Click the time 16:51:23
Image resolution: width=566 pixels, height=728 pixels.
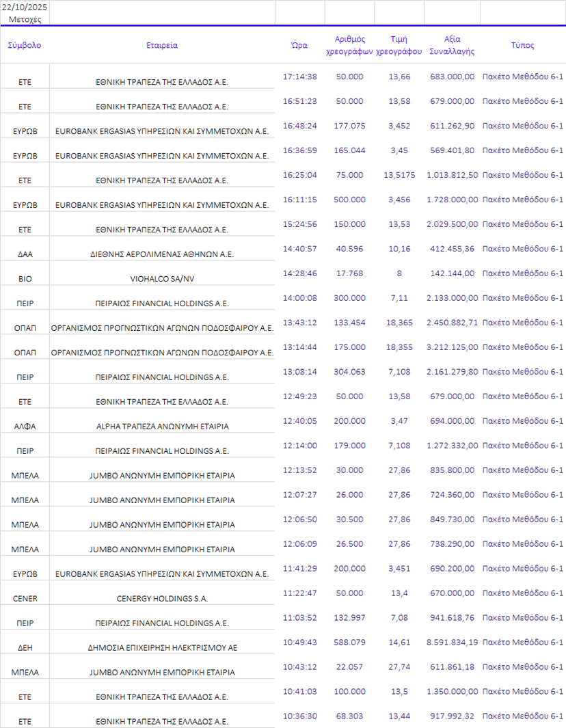tap(300, 101)
